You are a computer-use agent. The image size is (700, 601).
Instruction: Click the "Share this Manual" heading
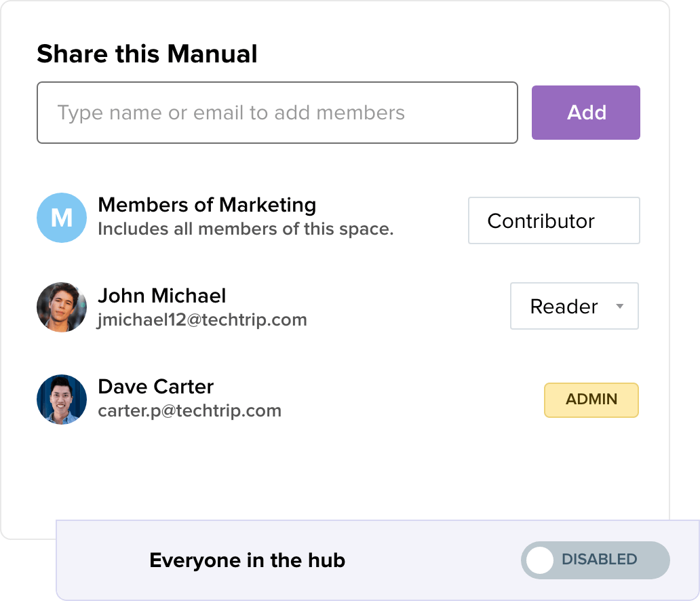[x=147, y=54]
